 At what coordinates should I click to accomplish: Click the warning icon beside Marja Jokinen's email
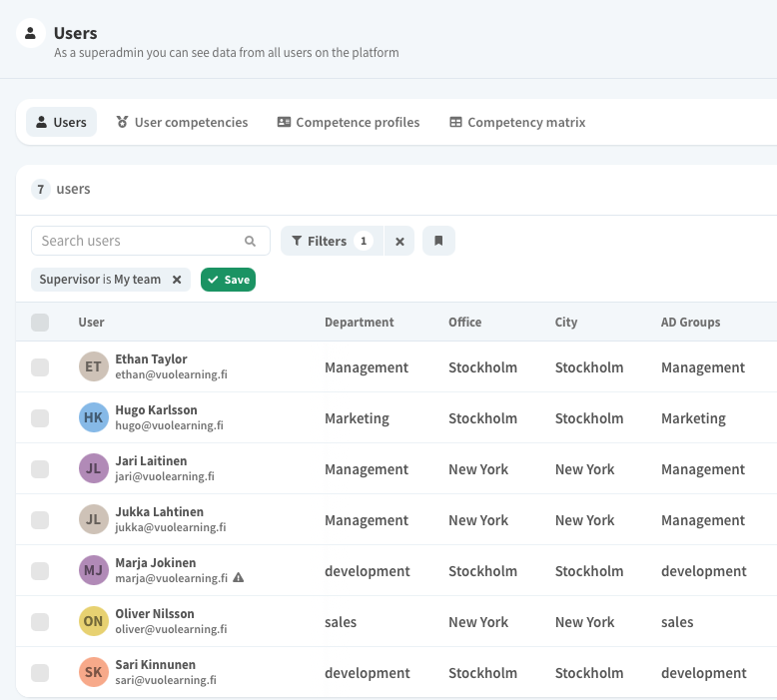coord(239,578)
